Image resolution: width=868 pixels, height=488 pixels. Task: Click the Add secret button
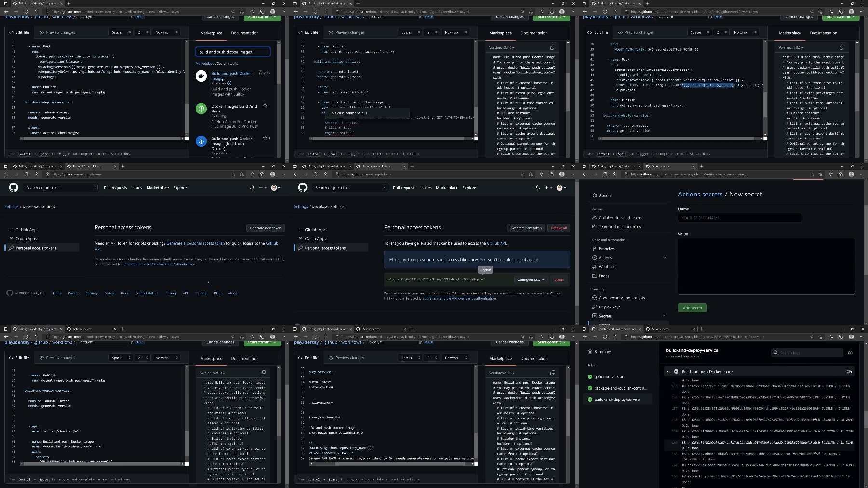click(x=692, y=308)
